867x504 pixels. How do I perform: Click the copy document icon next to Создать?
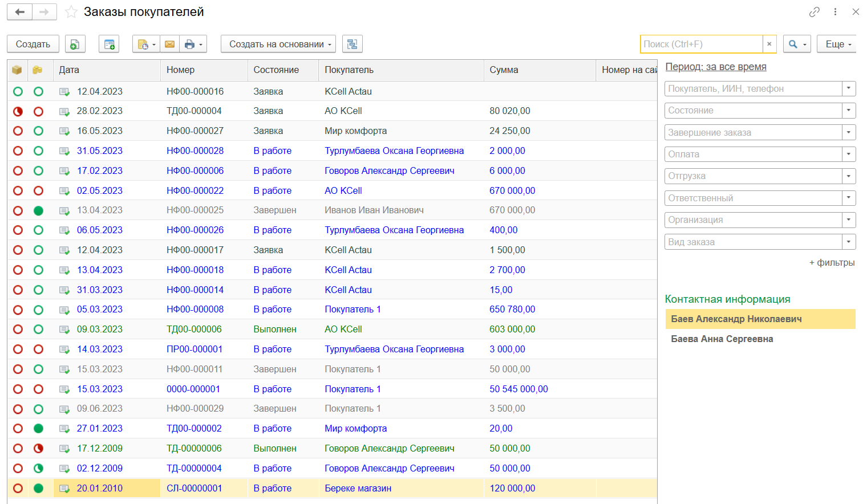coord(75,44)
